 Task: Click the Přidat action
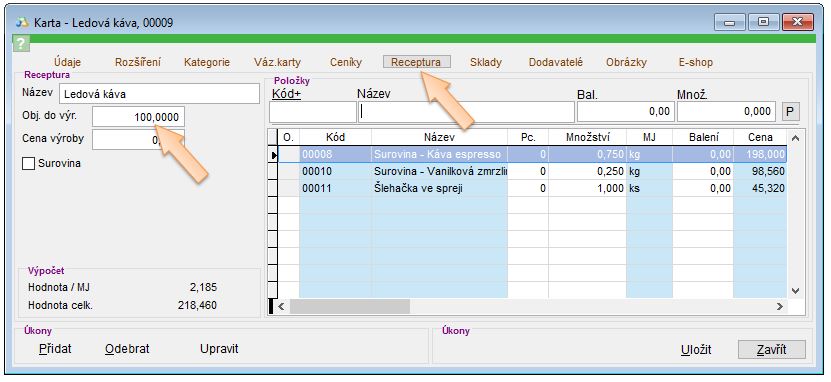pos(55,349)
